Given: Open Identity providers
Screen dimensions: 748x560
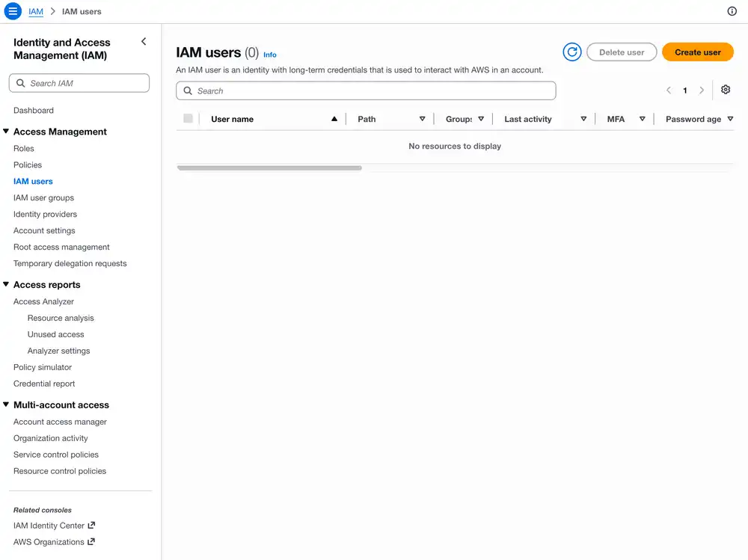Looking at the screenshot, I should 45,214.
